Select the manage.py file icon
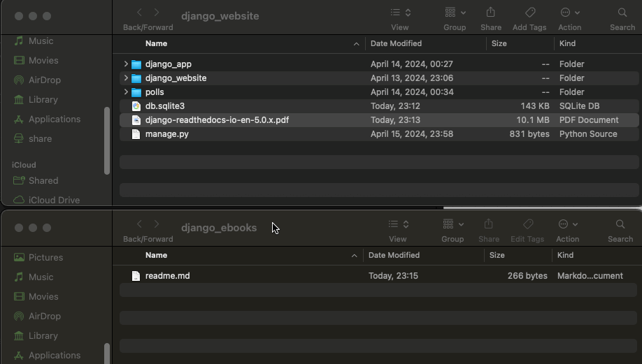This screenshot has height=364, width=642. [136, 134]
